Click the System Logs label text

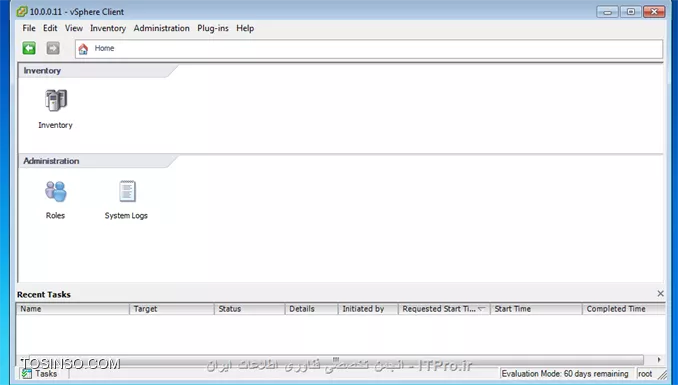[x=126, y=215]
